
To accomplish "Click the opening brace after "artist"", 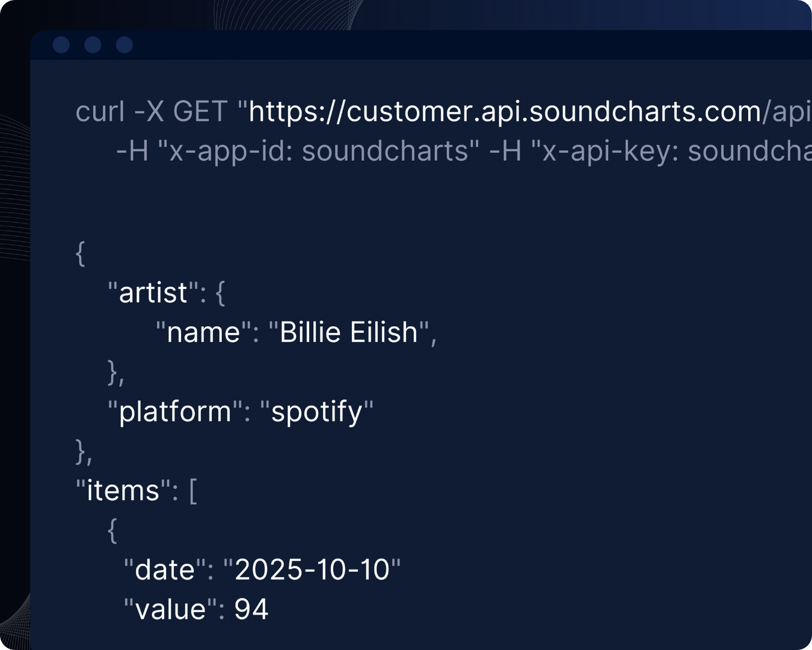I will [220, 293].
